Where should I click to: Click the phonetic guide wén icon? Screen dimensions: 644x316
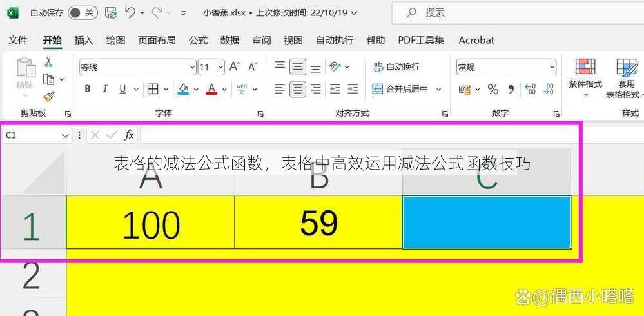point(242,89)
